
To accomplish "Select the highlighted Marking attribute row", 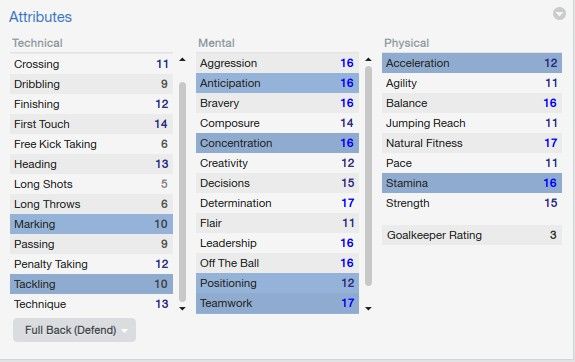I will (91, 224).
